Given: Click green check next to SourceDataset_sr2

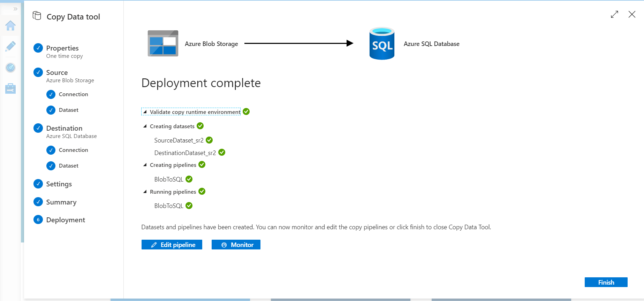Looking at the screenshot, I should (x=209, y=140).
